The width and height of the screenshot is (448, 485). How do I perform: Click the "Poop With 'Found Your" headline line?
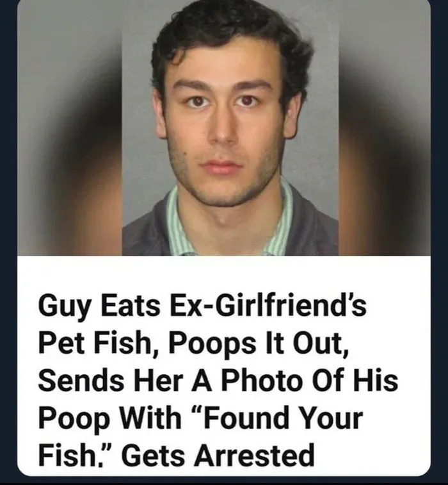click(200, 418)
